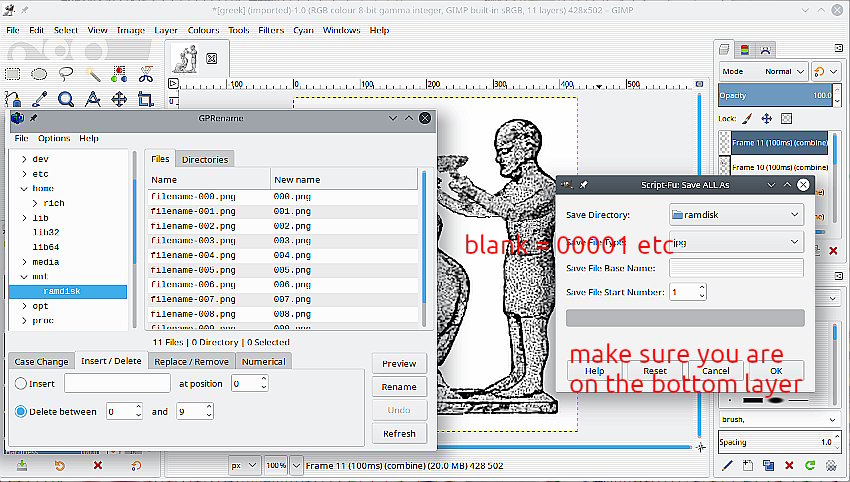Click the Preview button in GPRename
The width and height of the screenshot is (850, 482).
click(x=400, y=364)
